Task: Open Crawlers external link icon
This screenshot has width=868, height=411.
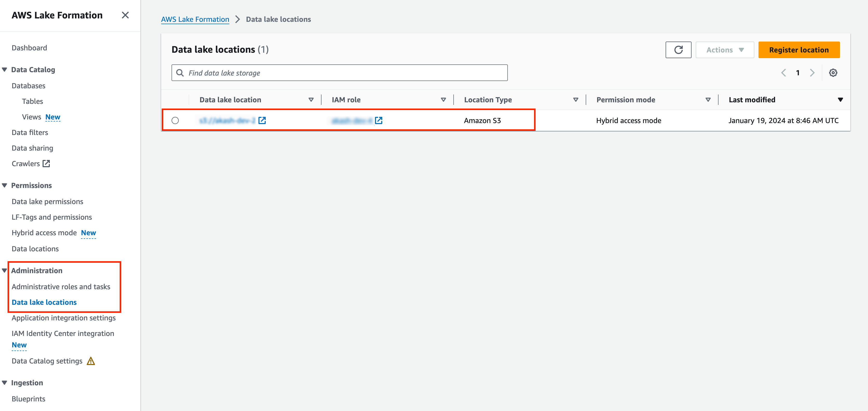Action: [46, 164]
